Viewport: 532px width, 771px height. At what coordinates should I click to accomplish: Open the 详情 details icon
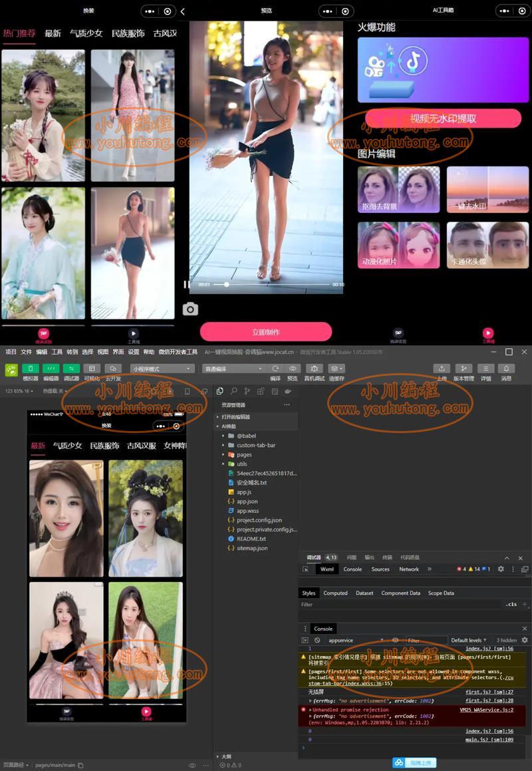click(x=485, y=369)
